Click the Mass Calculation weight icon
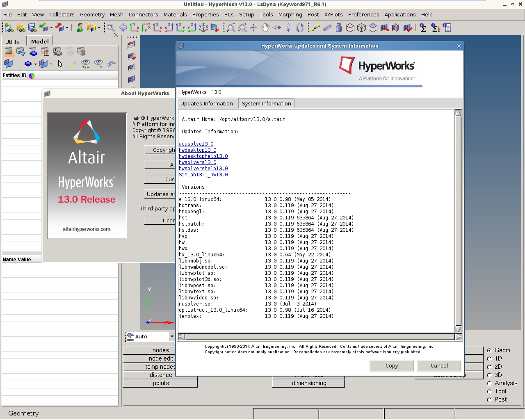This screenshot has height=420, width=525. 338,28
